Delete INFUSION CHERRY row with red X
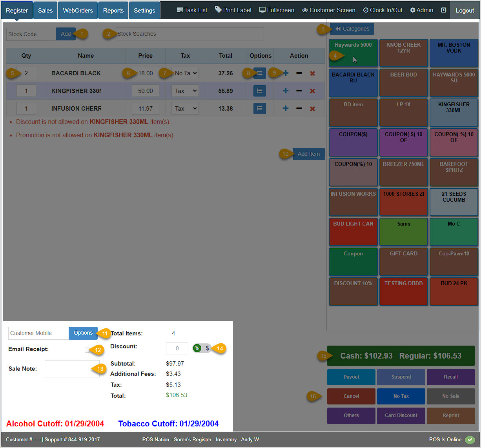Screen dimensions: 481x448 (x=313, y=108)
